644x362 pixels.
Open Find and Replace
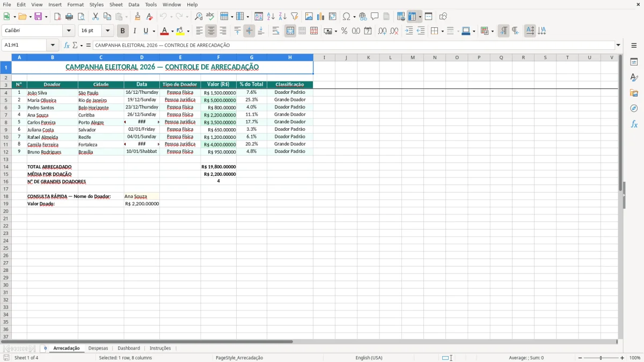(x=199, y=17)
